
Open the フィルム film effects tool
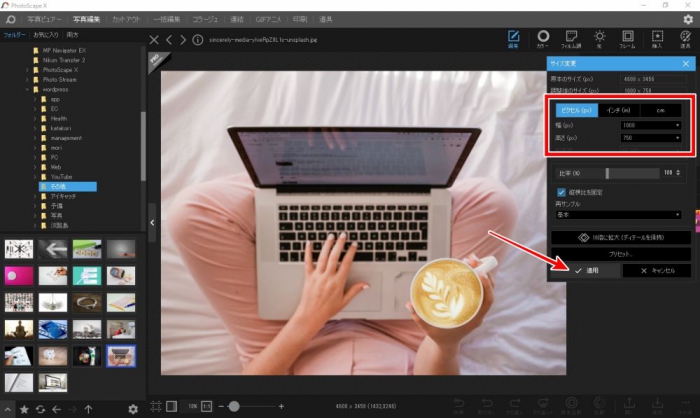tap(571, 39)
